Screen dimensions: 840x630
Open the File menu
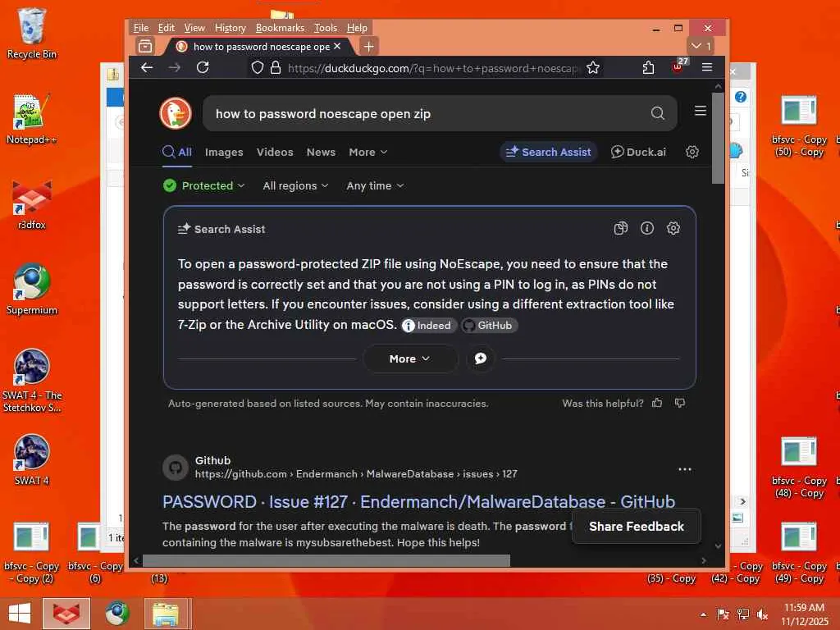pyautogui.click(x=141, y=28)
